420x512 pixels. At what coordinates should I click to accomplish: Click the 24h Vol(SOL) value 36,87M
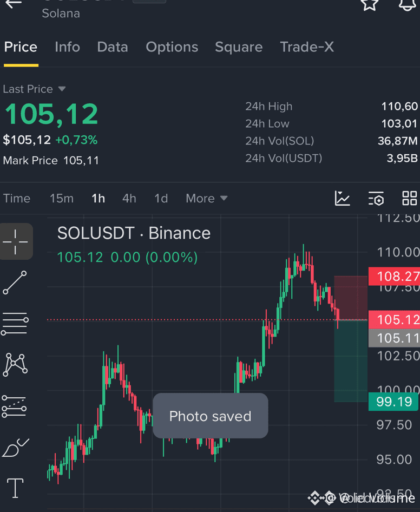[397, 141]
